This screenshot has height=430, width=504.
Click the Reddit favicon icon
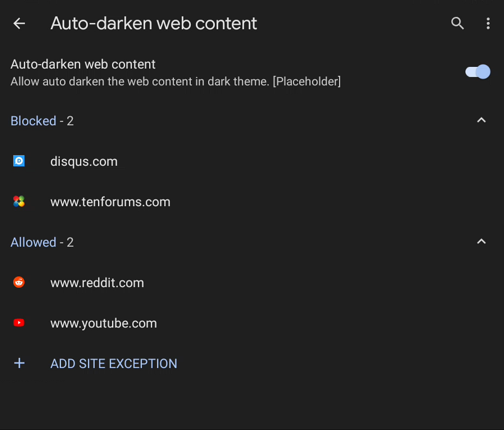click(19, 282)
